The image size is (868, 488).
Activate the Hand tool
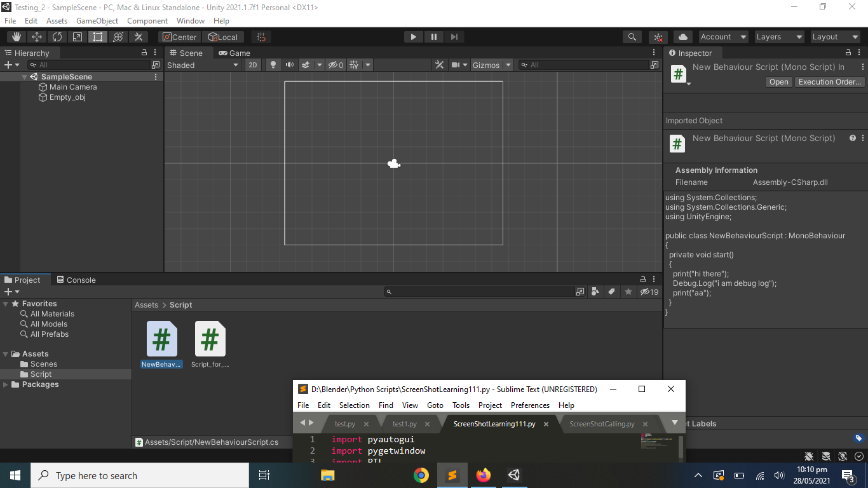click(16, 36)
